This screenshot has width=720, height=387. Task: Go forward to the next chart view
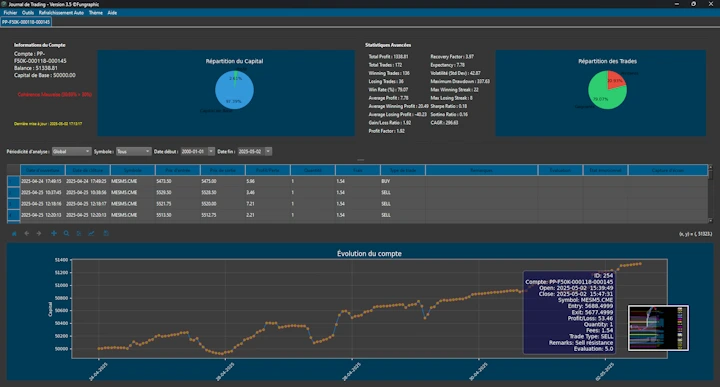(x=39, y=234)
